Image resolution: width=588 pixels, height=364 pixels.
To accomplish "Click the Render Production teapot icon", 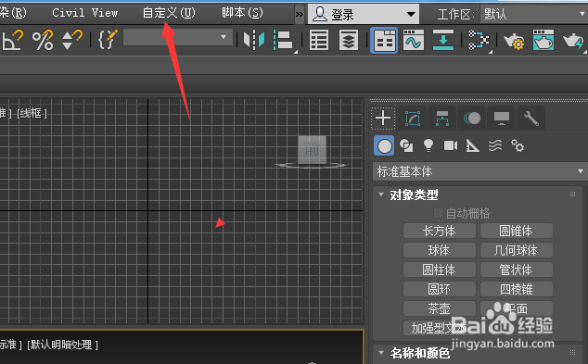I will (573, 41).
